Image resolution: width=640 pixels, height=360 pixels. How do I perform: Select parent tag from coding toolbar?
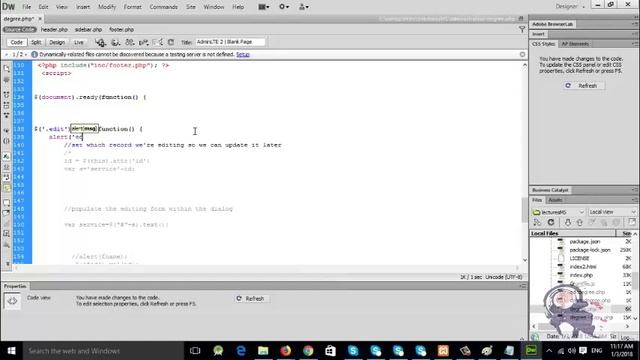point(6,131)
